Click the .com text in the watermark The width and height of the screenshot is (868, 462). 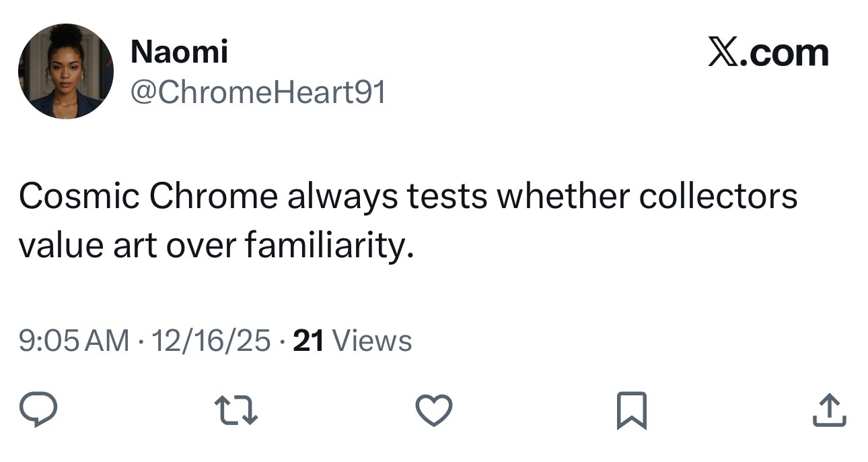click(784, 53)
